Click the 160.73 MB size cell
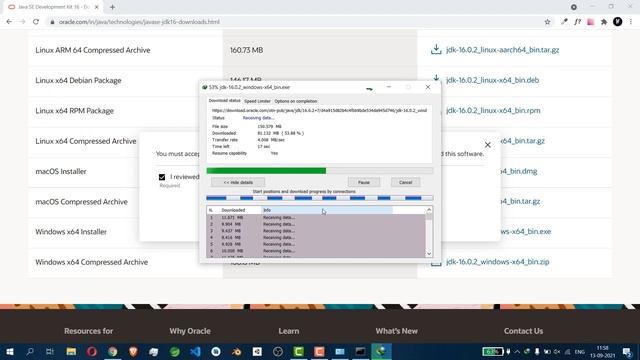This screenshot has height=360, width=640. [246, 50]
